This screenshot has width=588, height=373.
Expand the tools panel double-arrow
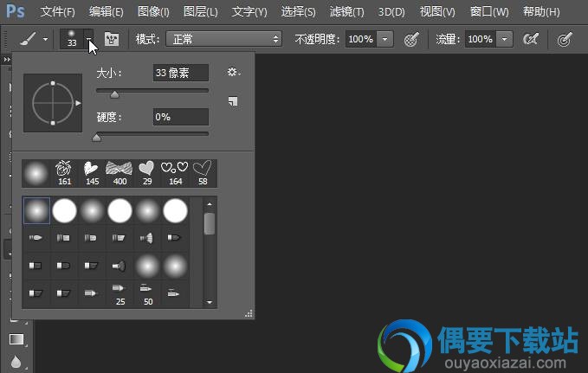pyautogui.click(x=7, y=59)
